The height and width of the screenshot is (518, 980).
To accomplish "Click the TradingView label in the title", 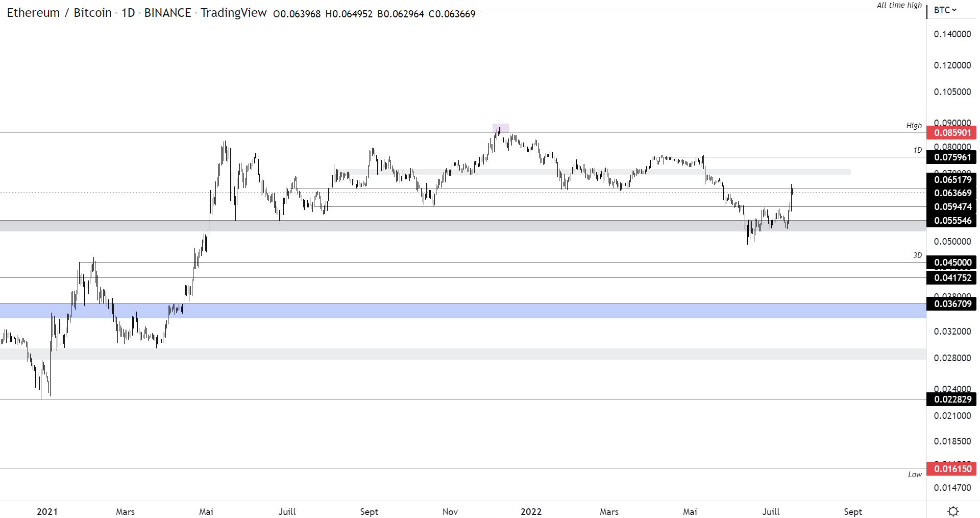I will tap(233, 13).
